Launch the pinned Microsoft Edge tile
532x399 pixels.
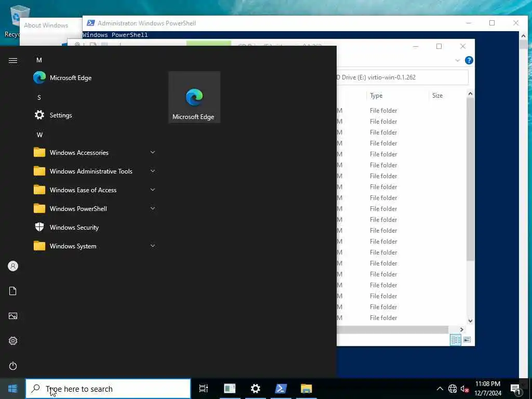[x=194, y=97]
